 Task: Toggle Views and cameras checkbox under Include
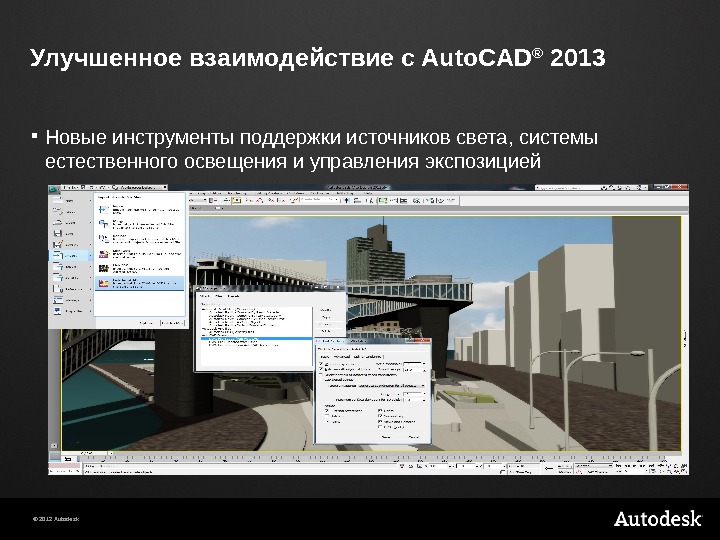point(380,422)
